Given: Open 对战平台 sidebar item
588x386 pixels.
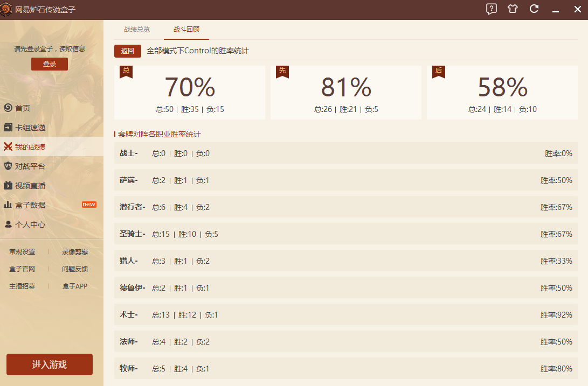Looking at the screenshot, I should tap(30, 166).
